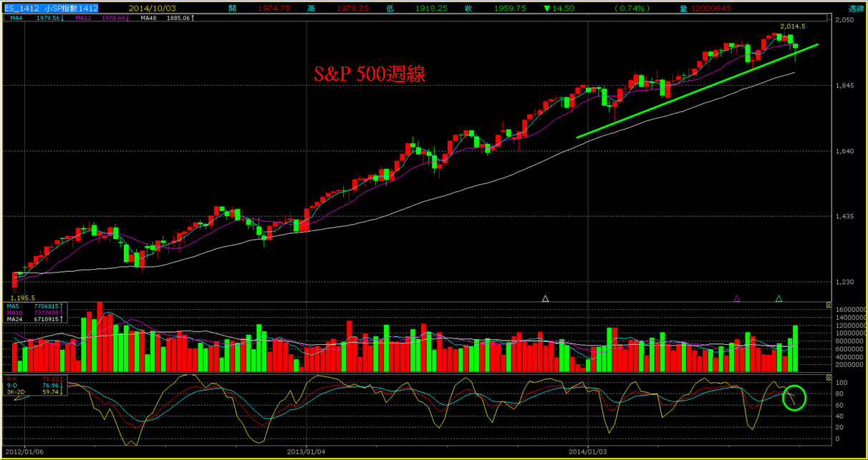Click the volume MA24 6710915 legend entry
The height and width of the screenshot is (460, 868).
(x=34, y=318)
